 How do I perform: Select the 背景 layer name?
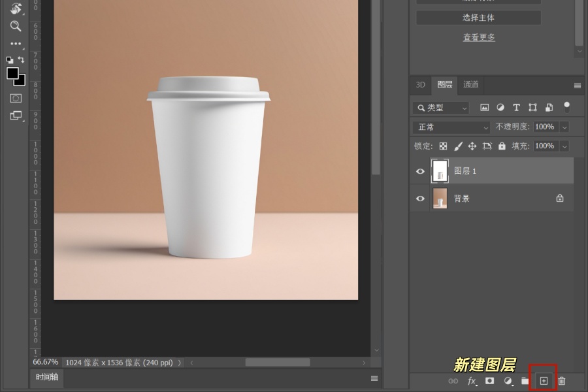[x=462, y=199]
